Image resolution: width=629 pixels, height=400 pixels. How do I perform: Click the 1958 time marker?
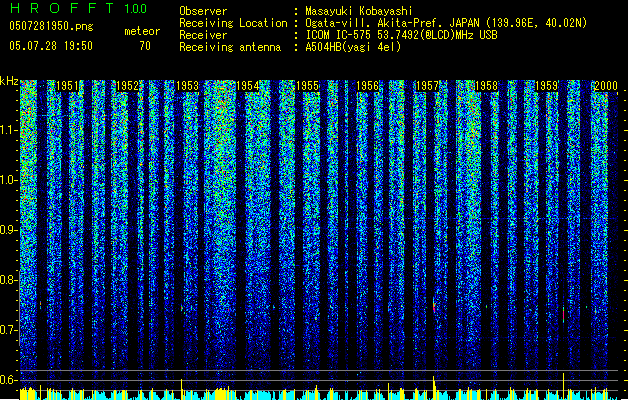click(486, 86)
